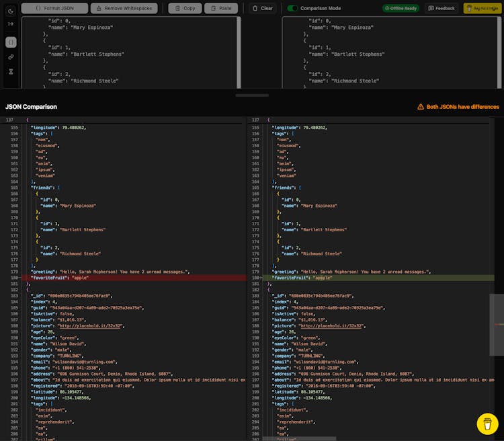Clear the editor with Clear button

(262, 8)
